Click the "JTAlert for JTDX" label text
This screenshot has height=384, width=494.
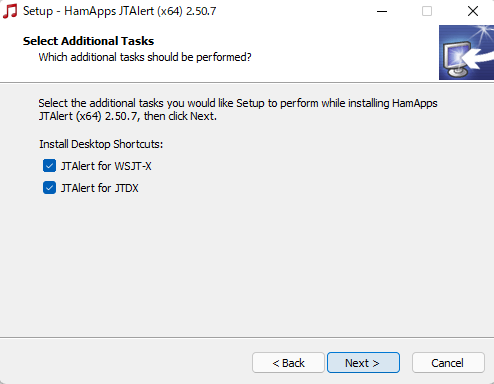click(x=99, y=188)
